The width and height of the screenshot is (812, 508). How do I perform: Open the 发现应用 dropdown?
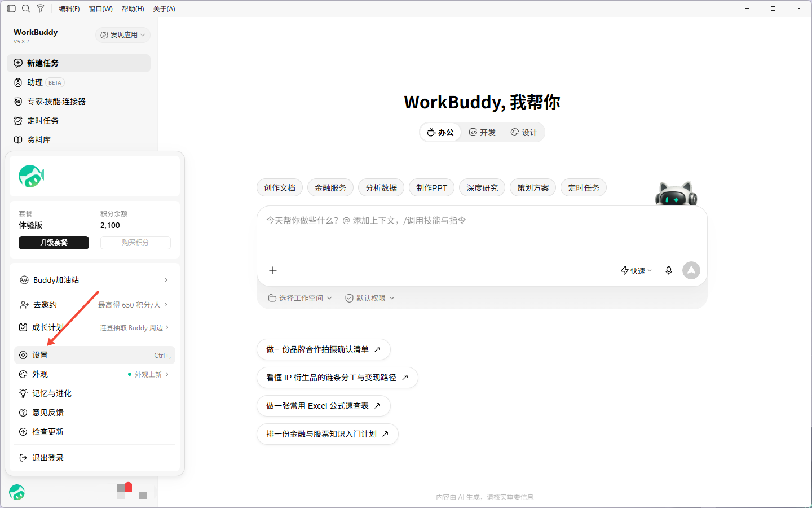123,35
